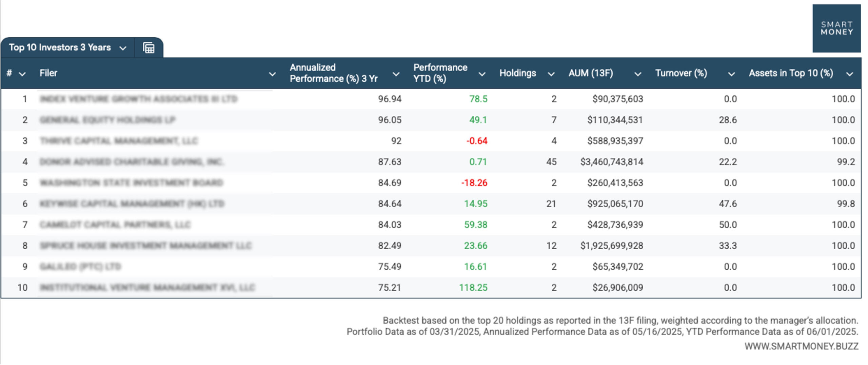
Task: Sort by the Holdings column header
Action: tap(517, 73)
